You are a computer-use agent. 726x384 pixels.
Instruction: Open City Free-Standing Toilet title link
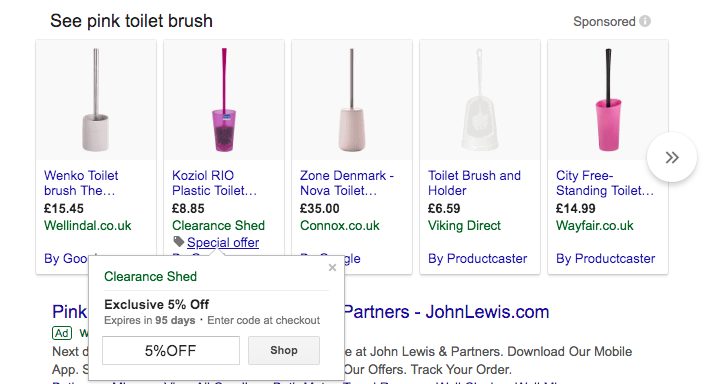click(605, 183)
